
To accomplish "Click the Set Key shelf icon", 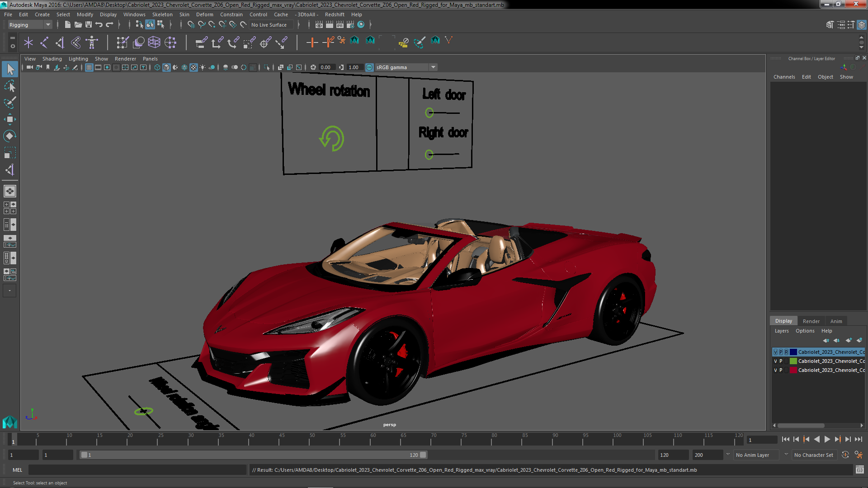I will tap(312, 42).
